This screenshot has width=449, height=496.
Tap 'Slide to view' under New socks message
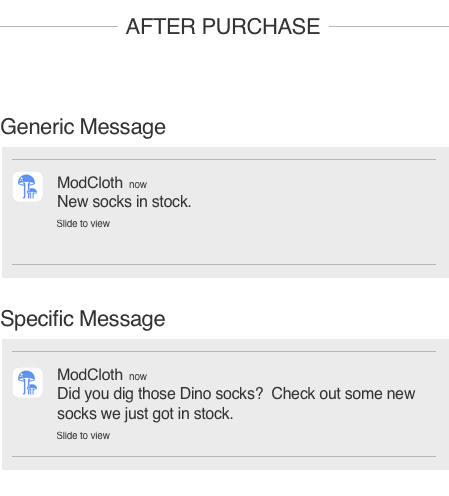coord(83,224)
